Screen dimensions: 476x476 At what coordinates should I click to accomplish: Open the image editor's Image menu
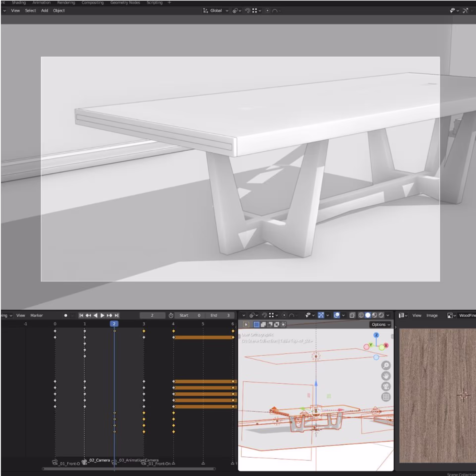click(x=432, y=315)
